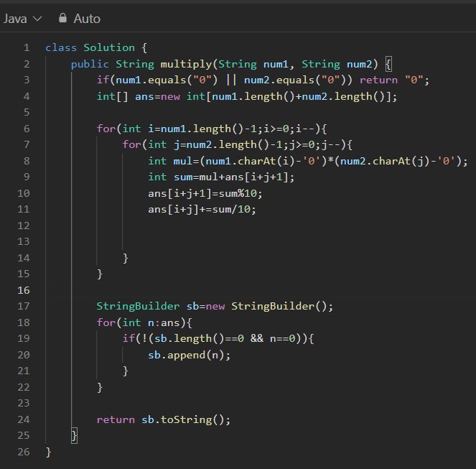Click the return keyword on line 3
Viewport: 476px width, 469px height.
[378, 80]
